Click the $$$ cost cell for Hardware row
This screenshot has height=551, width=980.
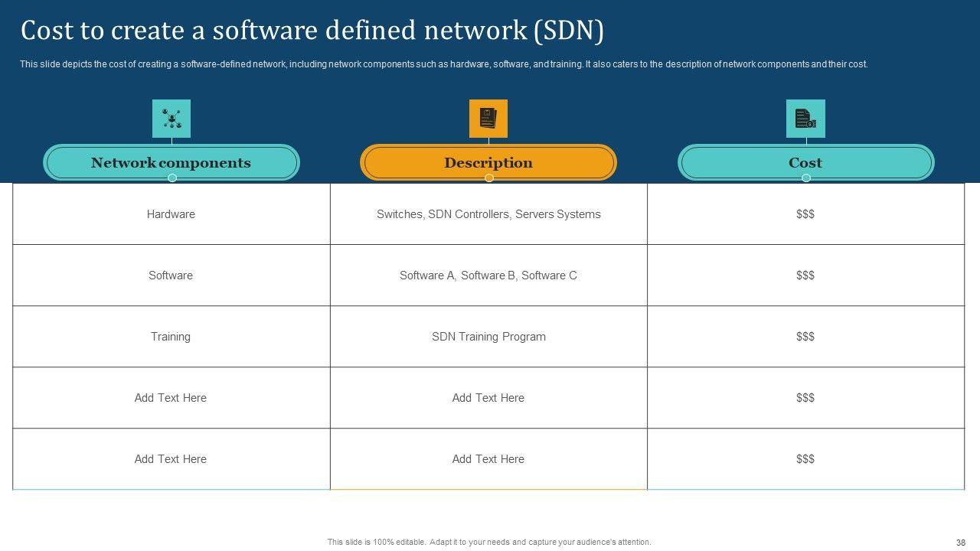(805, 214)
